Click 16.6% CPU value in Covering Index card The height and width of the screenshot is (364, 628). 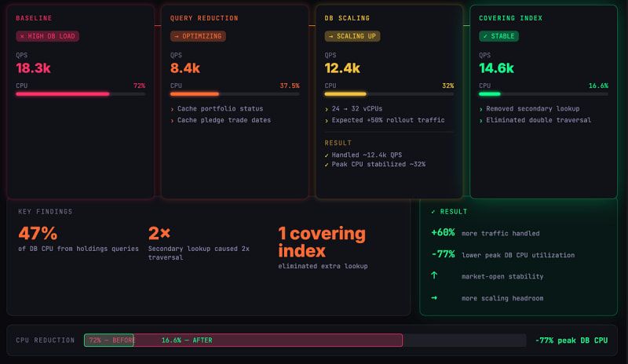pos(598,86)
